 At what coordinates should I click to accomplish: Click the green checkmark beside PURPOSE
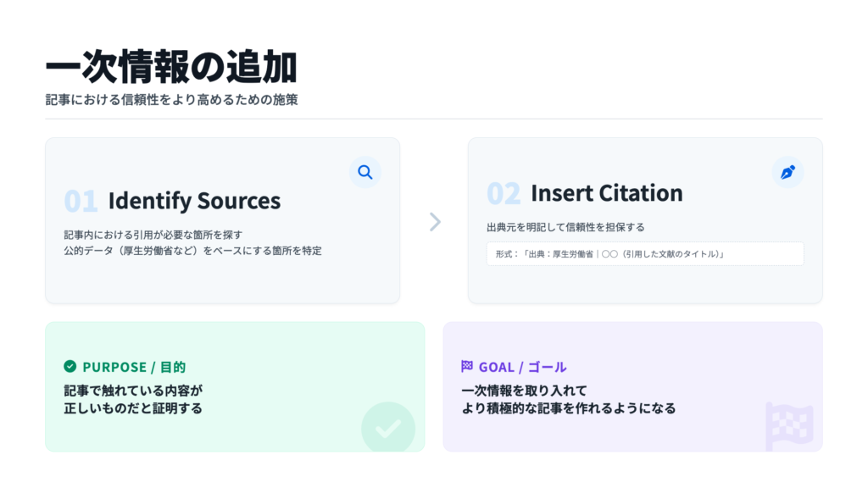pyautogui.click(x=71, y=367)
